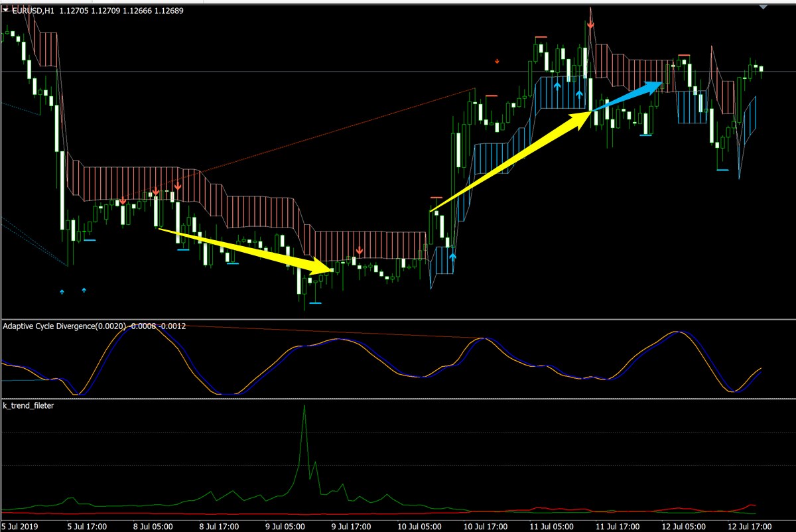
Task: Select the Adaptive Cycle Divergence(0.0020) indicator label
Action: pyautogui.click(x=63, y=326)
